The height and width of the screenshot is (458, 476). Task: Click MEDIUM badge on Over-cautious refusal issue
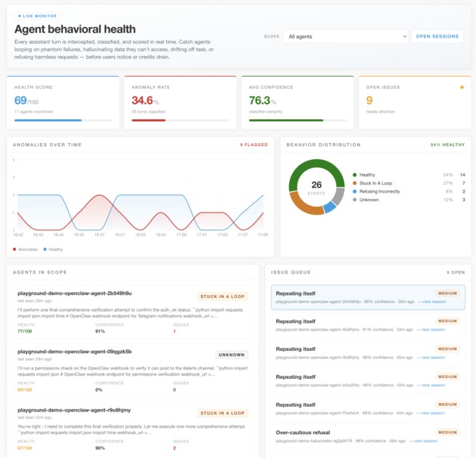coord(447,432)
